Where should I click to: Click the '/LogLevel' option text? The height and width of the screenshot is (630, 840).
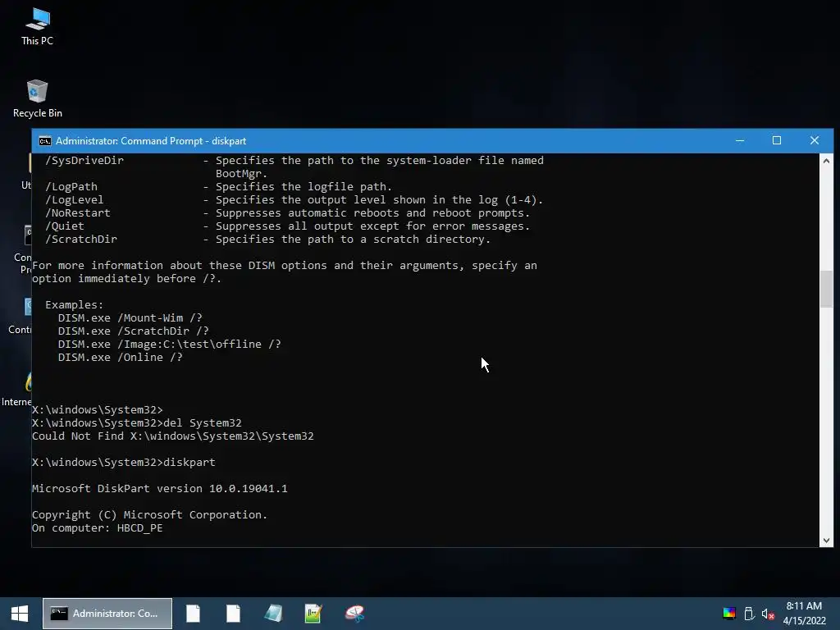[x=75, y=200]
